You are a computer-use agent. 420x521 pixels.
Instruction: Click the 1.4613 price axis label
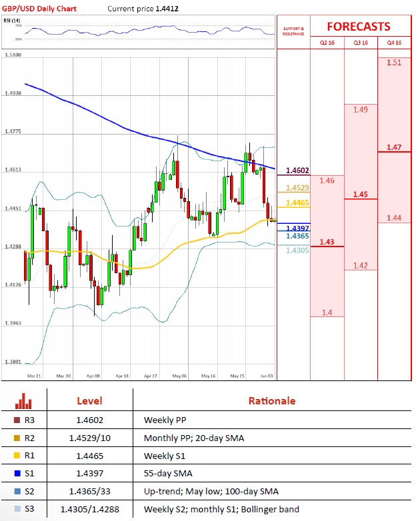coord(13,170)
